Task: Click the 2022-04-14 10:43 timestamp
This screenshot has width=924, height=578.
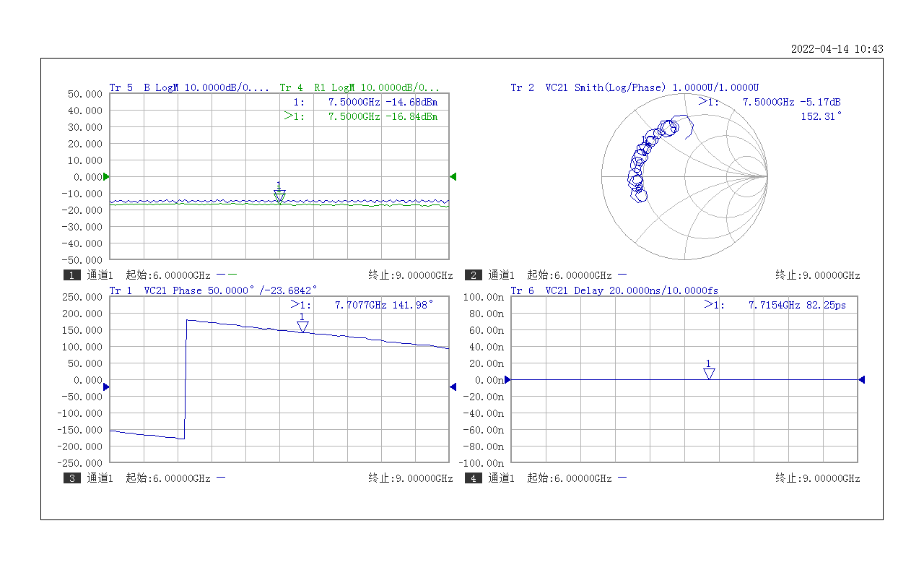Action: pos(837,49)
